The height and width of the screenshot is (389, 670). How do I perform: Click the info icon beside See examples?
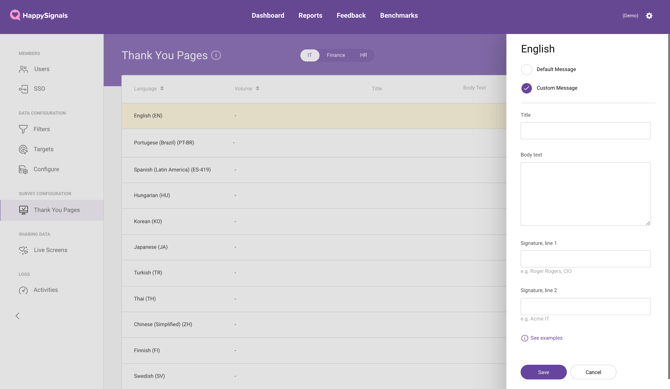point(524,338)
